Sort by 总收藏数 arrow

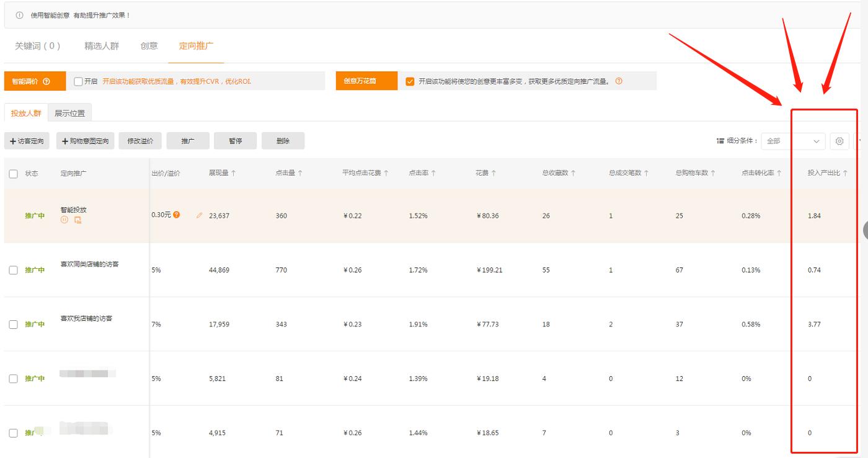coord(573,173)
